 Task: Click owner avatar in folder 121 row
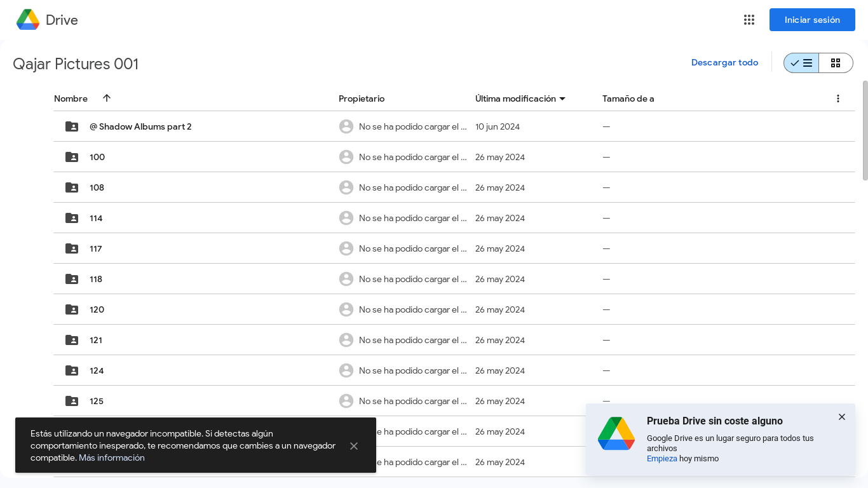[346, 340]
